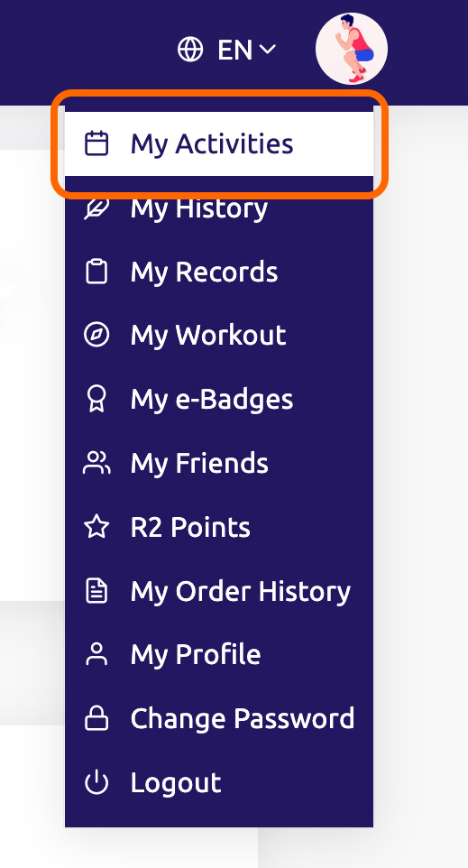Click the people icon beside My Friends

(x=96, y=463)
